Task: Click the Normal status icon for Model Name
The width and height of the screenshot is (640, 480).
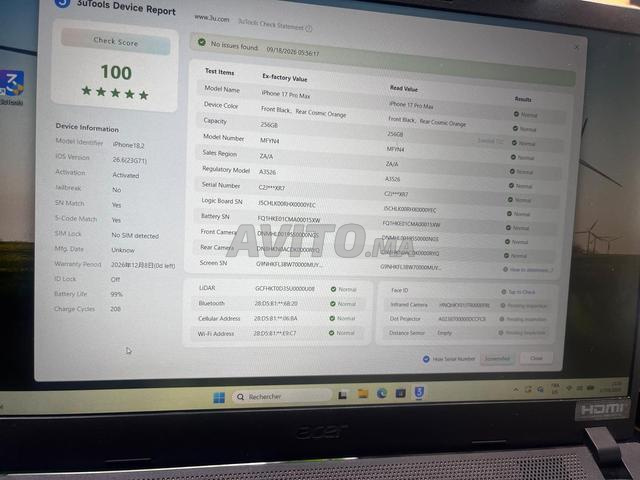Action: click(516, 114)
